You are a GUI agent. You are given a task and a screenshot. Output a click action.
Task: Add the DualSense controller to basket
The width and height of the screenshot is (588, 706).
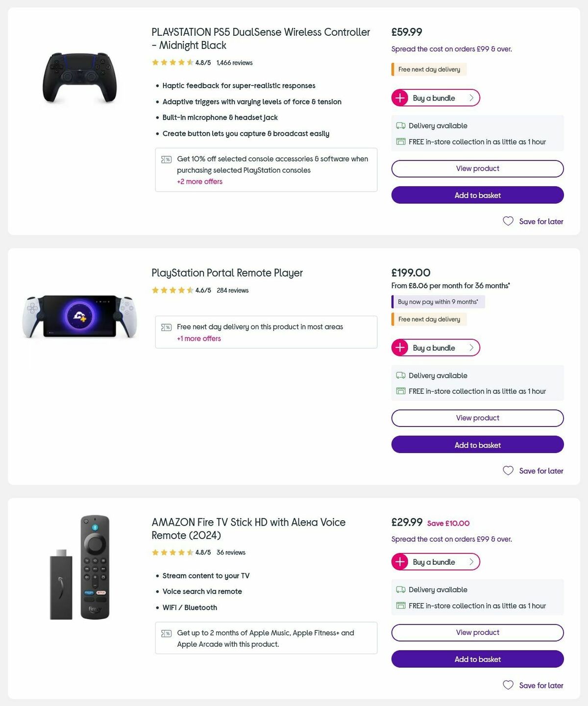(477, 195)
